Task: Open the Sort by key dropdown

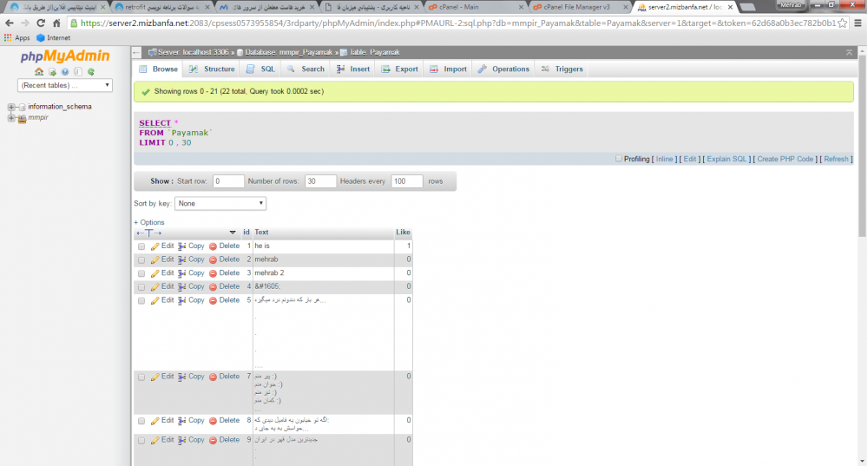Action: tap(220, 203)
